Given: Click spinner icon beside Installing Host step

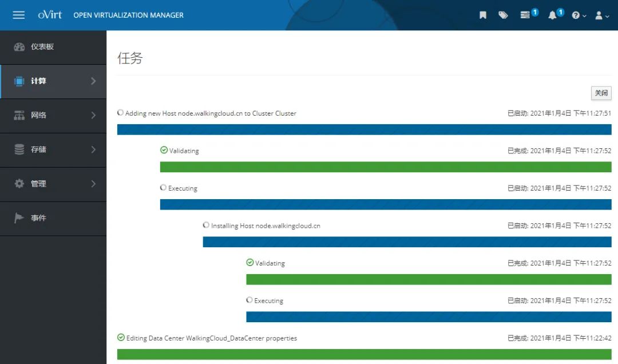Looking at the screenshot, I should point(206,225).
